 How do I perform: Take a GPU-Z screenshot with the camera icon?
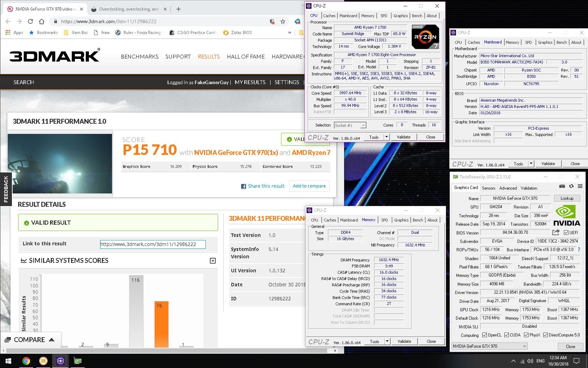click(562, 186)
